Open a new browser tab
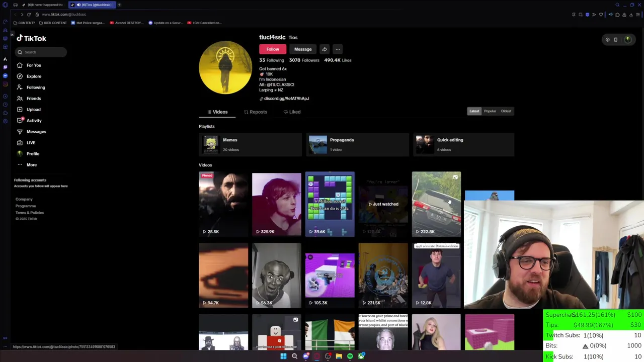Viewport: 644px width, 362px height. point(119,5)
